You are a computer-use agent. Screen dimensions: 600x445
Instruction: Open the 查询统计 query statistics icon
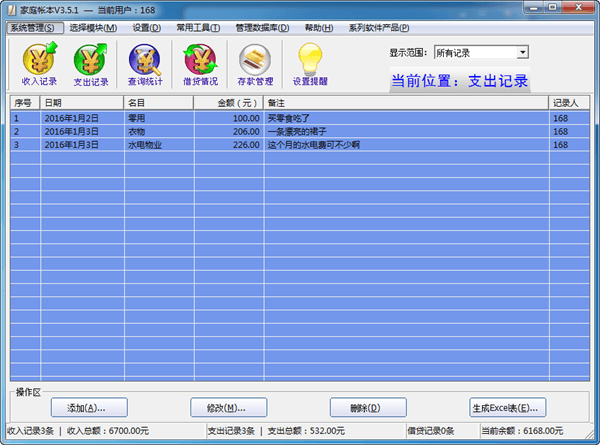pyautogui.click(x=145, y=64)
